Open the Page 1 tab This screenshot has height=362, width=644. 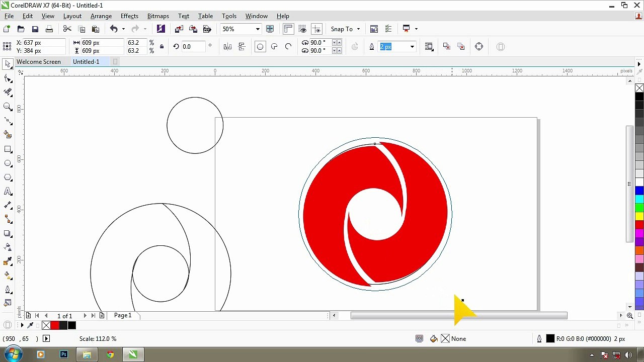pos(123,315)
